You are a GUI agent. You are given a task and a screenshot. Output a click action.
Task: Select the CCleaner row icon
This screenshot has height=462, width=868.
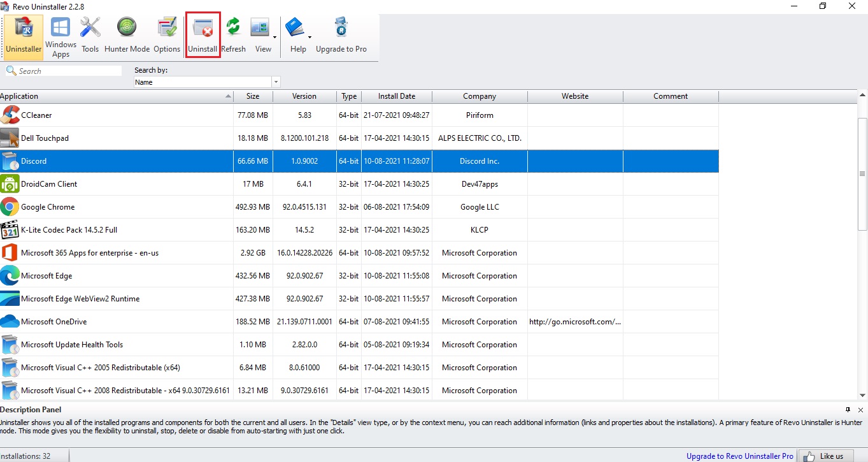point(10,115)
